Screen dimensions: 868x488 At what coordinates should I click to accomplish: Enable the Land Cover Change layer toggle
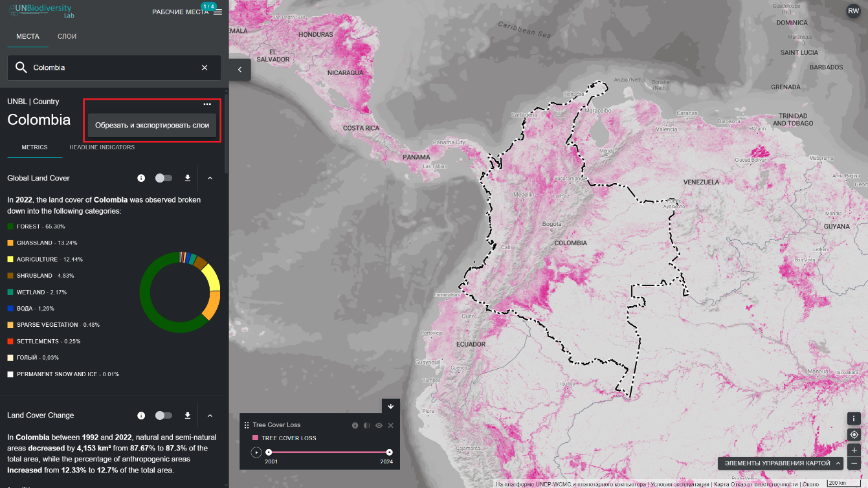[164, 416]
